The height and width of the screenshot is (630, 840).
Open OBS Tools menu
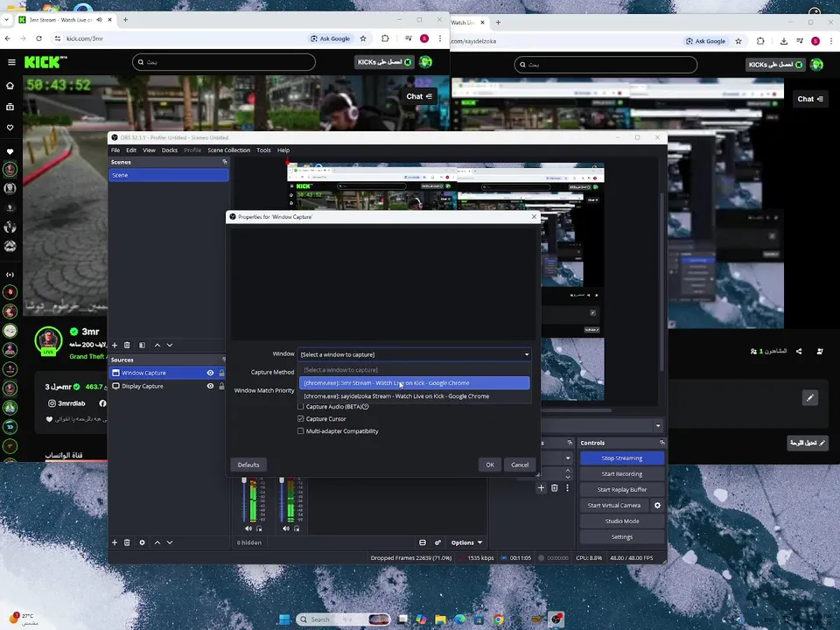click(x=263, y=150)
